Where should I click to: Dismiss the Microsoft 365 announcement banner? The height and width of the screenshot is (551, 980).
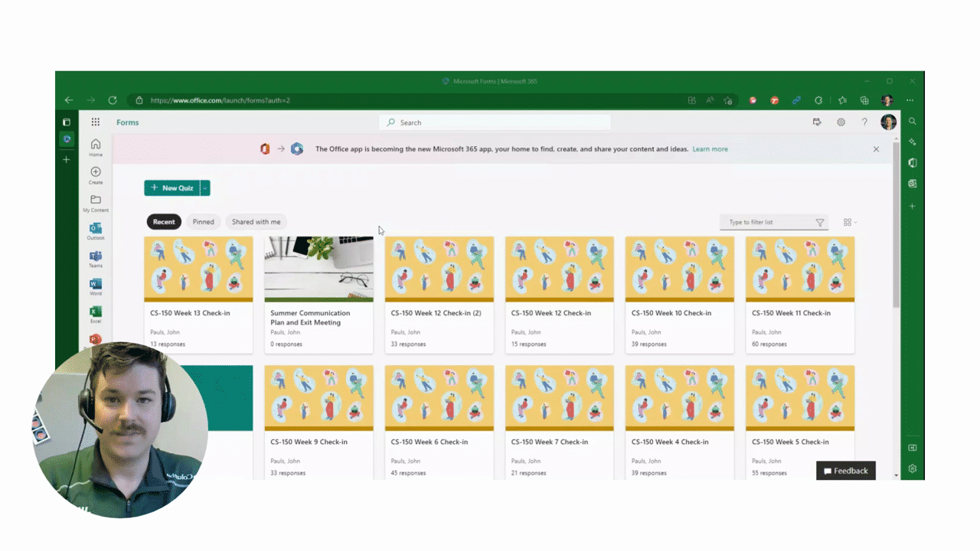point(876,149)
